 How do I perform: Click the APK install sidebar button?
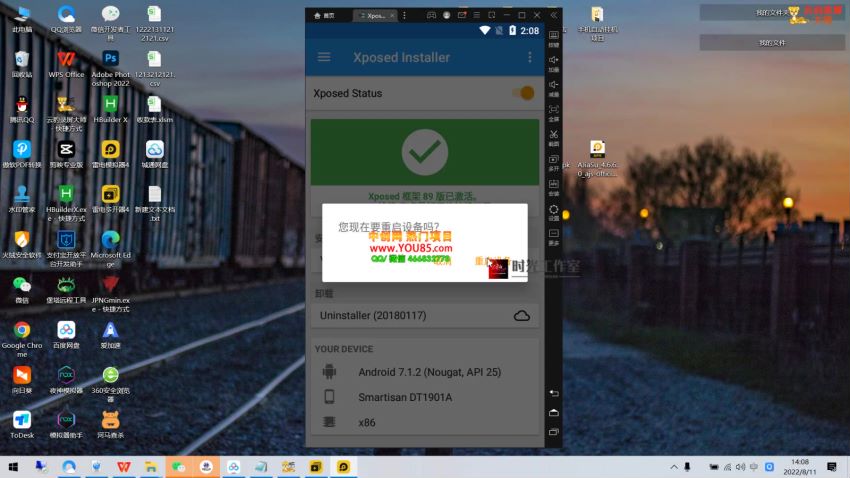pos(553,188)
